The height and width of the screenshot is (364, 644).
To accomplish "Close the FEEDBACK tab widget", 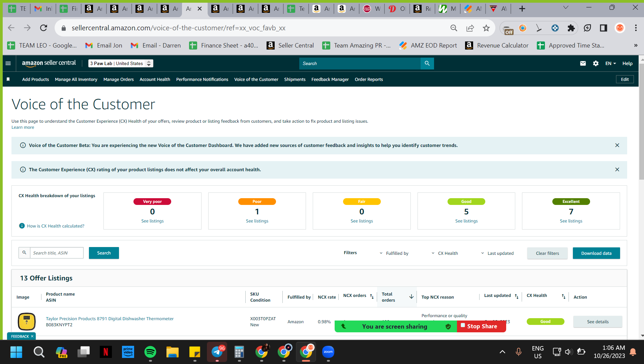I will pos(32,336).
